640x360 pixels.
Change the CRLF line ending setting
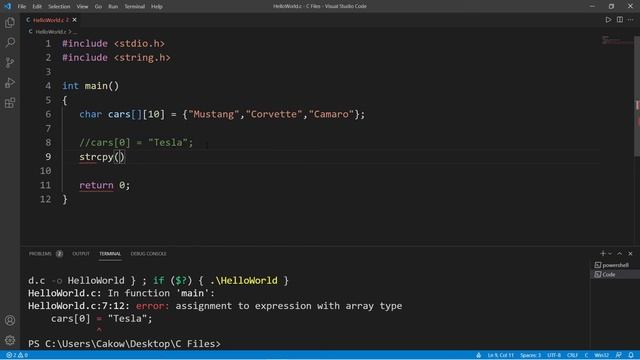click(572, 355)
